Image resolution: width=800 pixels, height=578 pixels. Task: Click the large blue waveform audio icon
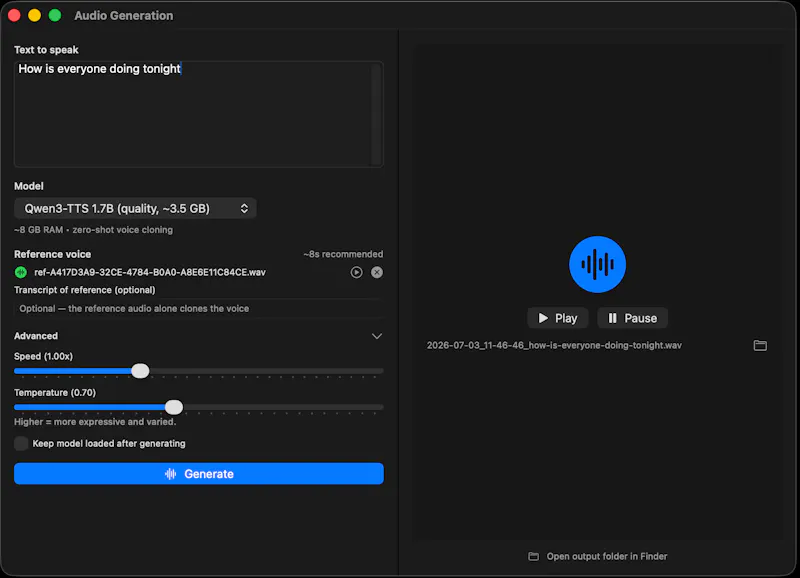[x=597, y=264]
